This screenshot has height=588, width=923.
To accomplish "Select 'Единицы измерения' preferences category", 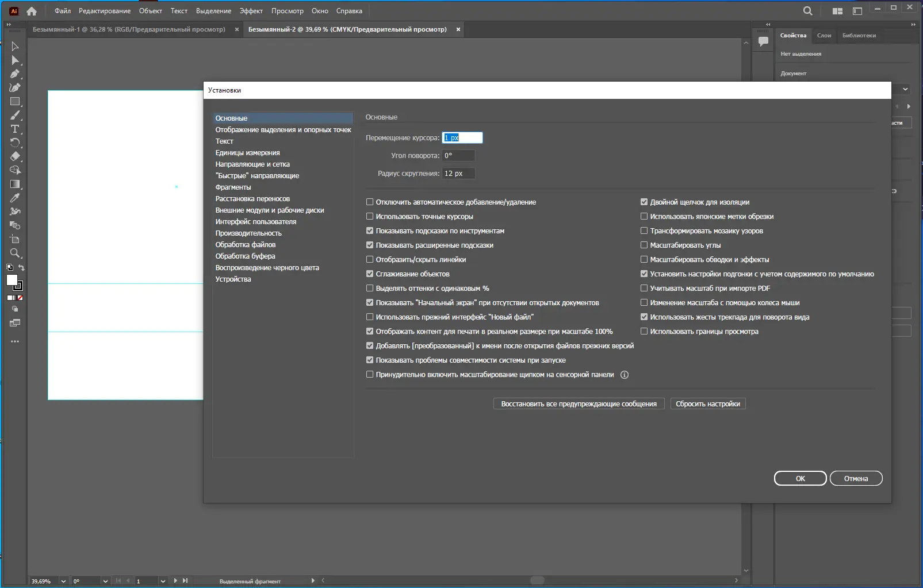I will pyautogui.click(x=283, y=153).
